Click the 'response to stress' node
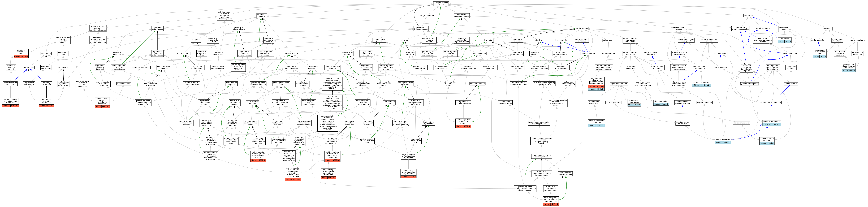 click(196, 40)
